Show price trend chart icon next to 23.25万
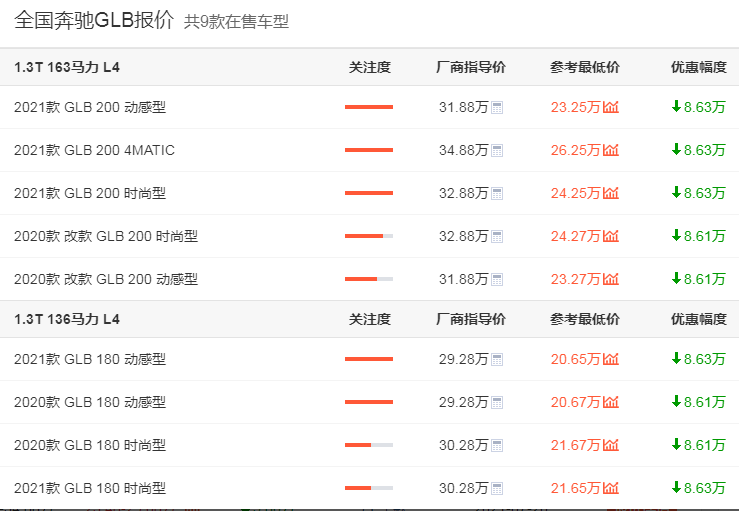 [611, 107]
